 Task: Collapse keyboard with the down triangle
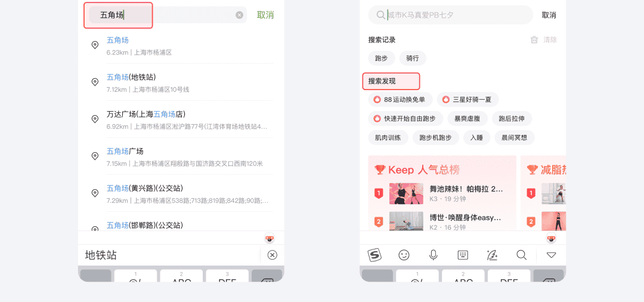coord(551,255)
